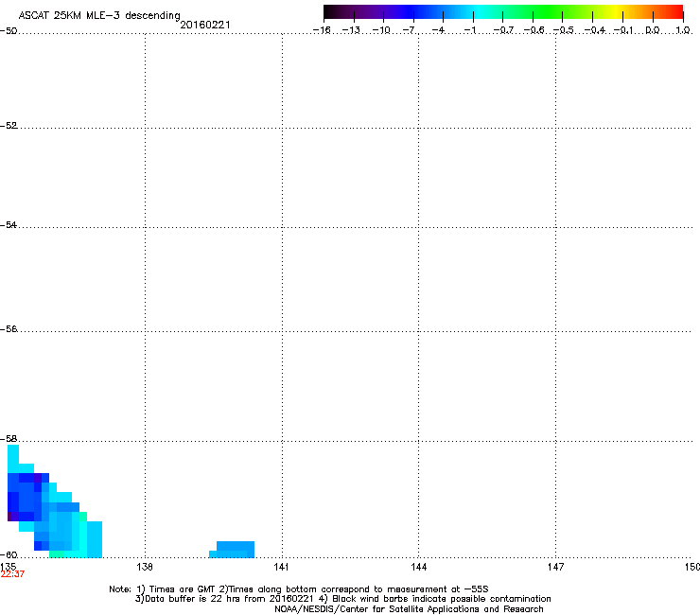
Task: Click the color scale label -4
Action: tap(438, 30)
